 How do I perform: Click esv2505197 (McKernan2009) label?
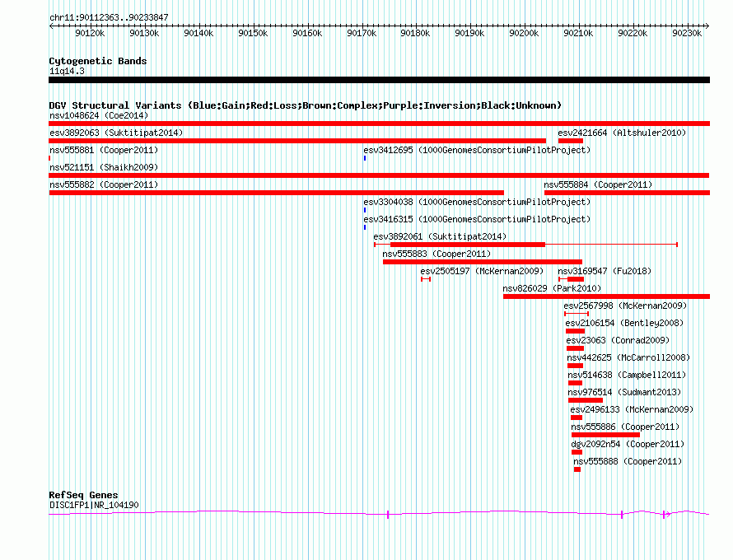click(x=482, y=271)
